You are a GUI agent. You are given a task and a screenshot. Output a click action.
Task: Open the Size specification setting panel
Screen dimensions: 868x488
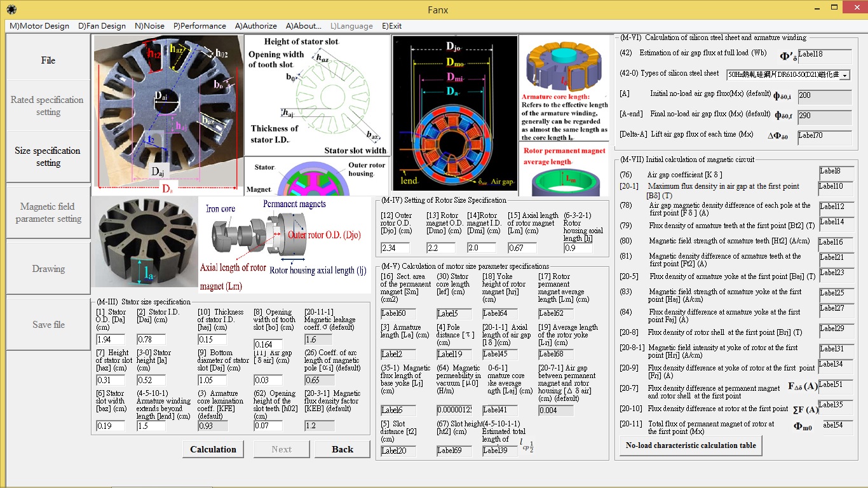pos(47,157)
